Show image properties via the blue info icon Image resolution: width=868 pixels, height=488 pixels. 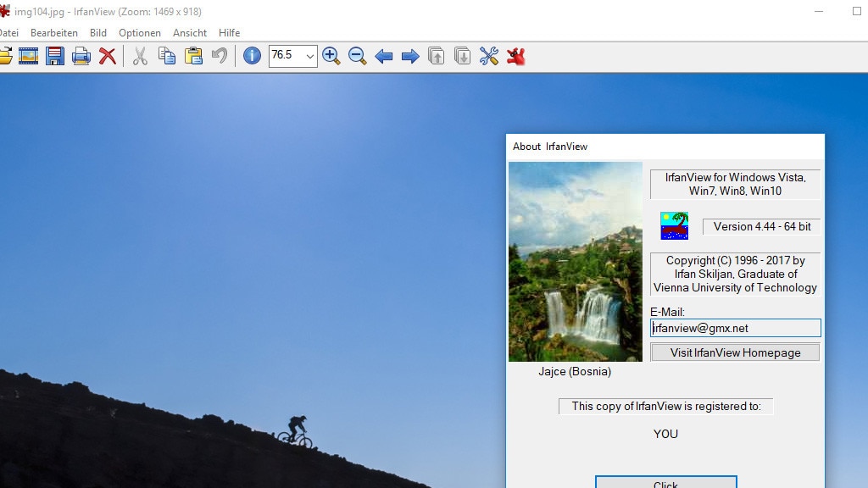click(251, 56)
